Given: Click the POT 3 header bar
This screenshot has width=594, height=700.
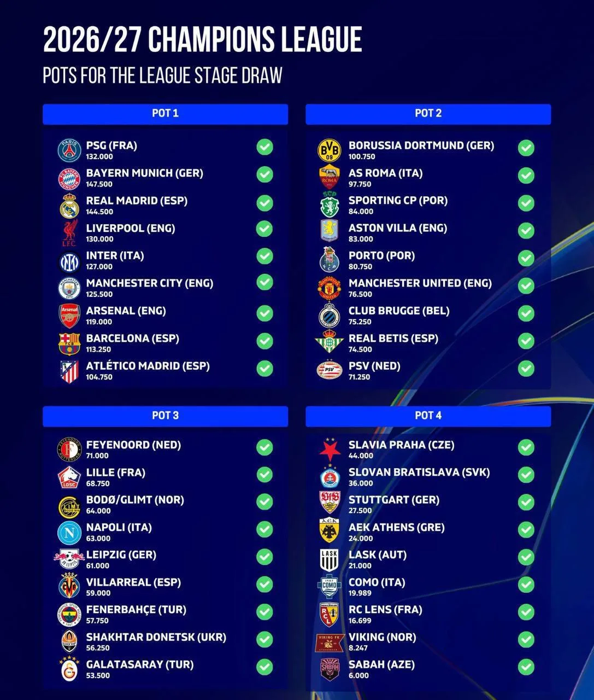Looking at the screenshot, I should (165, 416).
